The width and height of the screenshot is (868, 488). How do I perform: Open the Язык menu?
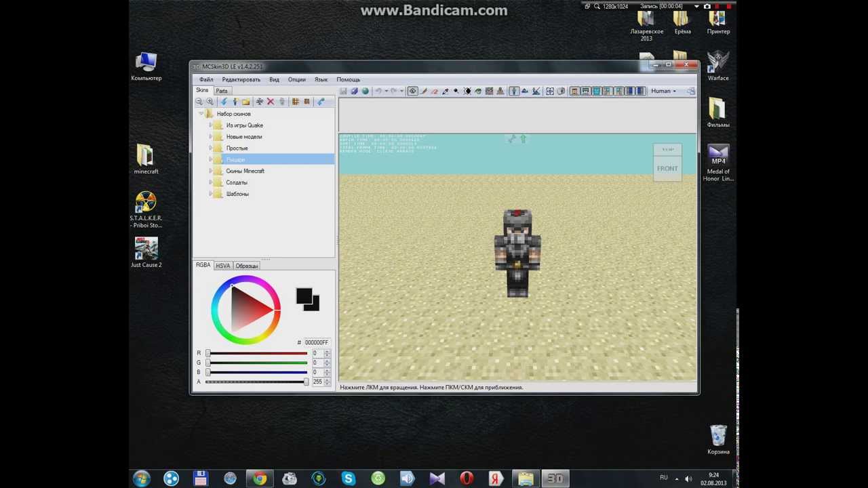(321, 79)
